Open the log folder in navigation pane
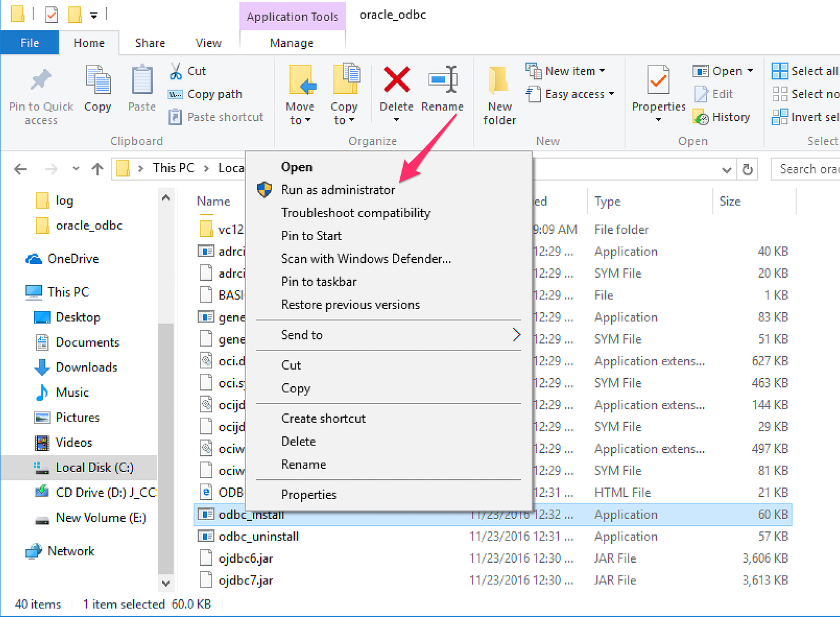840x617 pixels. tap(54, 201)
